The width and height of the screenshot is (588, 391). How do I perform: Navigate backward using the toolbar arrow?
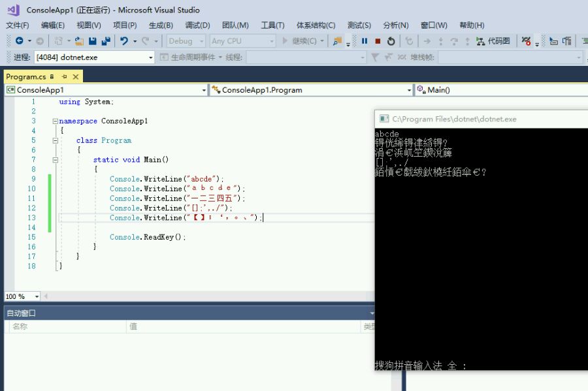(19, 41)
